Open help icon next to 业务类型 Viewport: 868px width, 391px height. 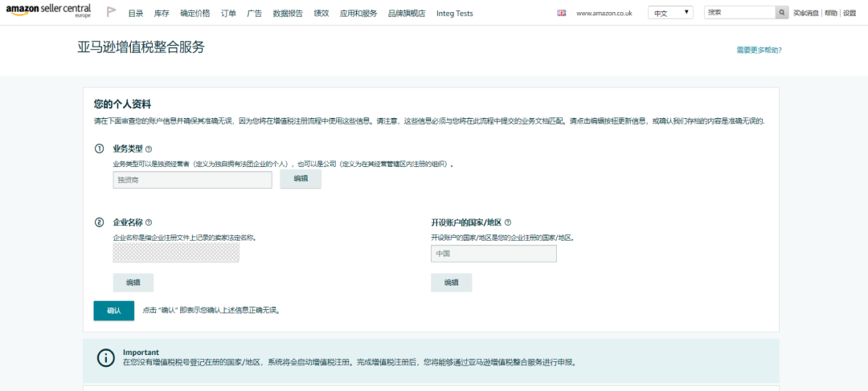pos(149,149)
